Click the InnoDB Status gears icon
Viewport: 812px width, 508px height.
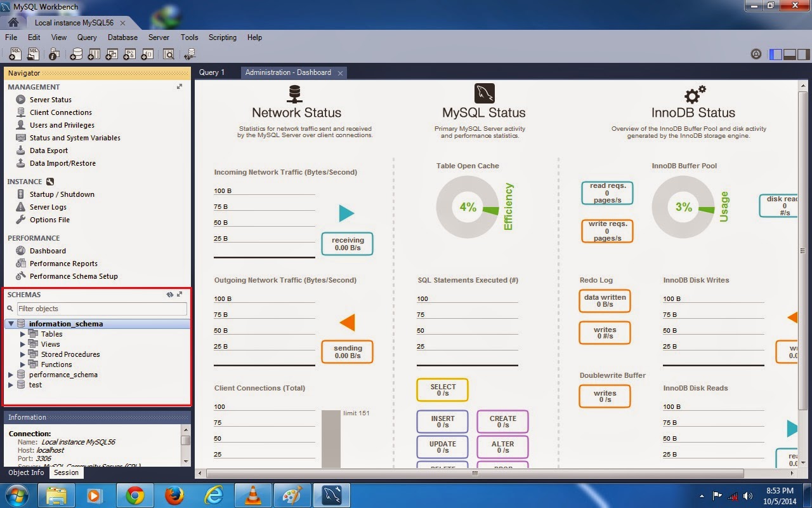point(695,94)
